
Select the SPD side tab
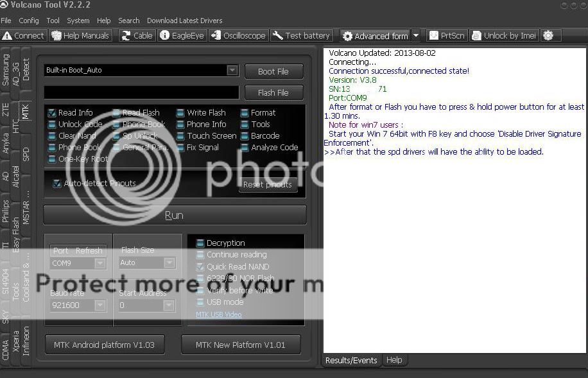coord(26,154)
